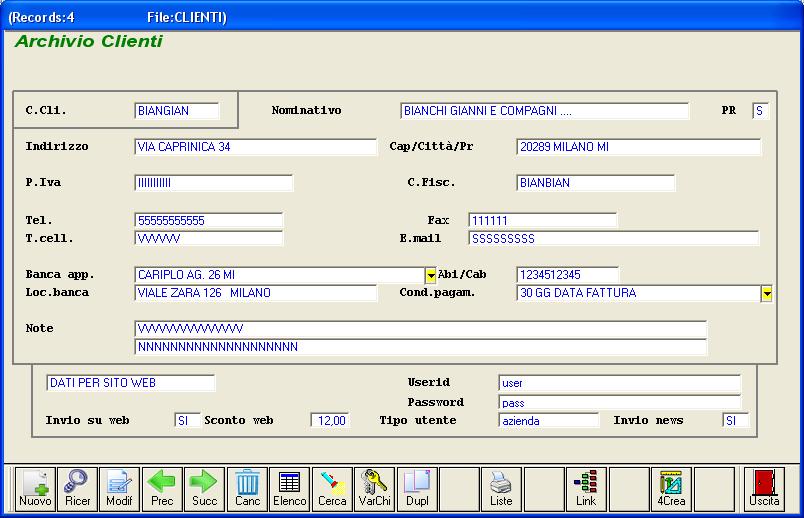The height and width of the screenshot is (518, 804).
Task: Duplicate record with Dupl icon
Action: click(x=417, y=489)
